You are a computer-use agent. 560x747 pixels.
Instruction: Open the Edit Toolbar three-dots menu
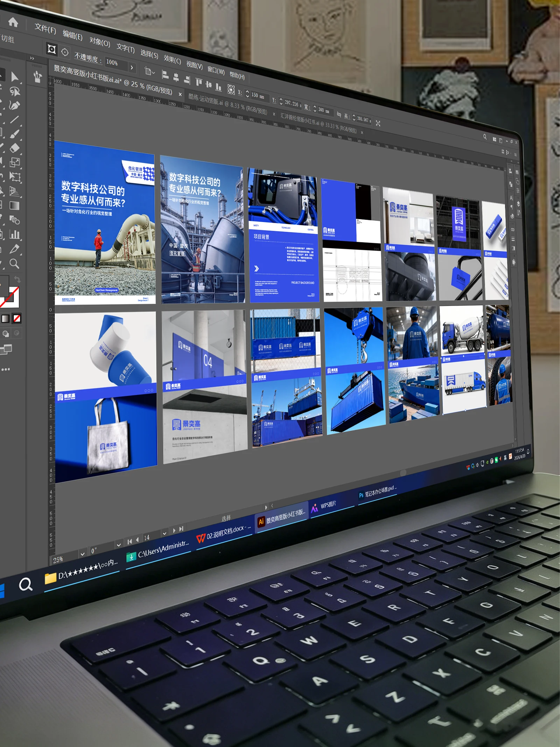pyautogui.click(x=6, y=369)
